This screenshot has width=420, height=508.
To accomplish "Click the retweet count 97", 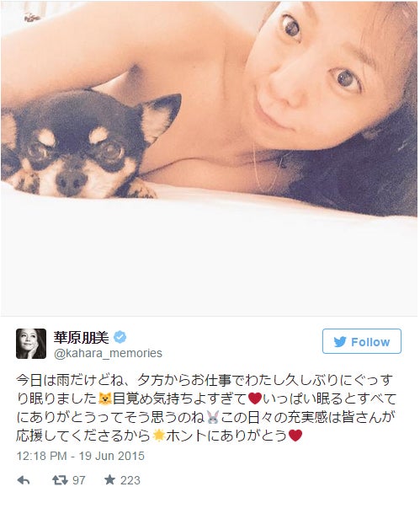I will point(79,480).
